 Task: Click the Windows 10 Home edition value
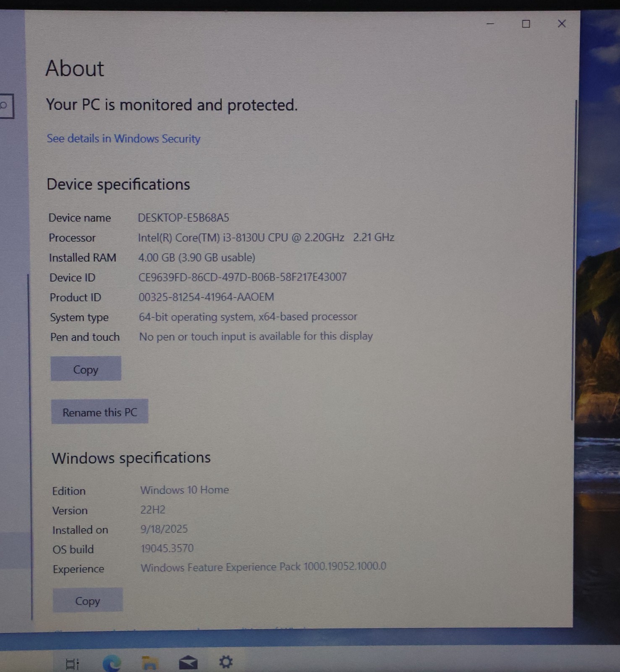185,490
